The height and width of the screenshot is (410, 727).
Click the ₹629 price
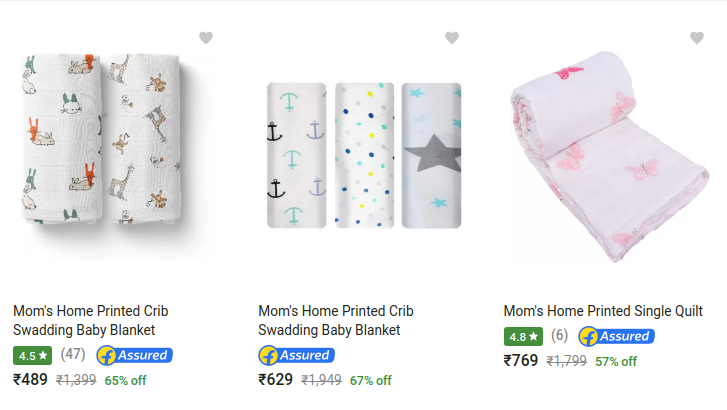(x=276, y=380)
